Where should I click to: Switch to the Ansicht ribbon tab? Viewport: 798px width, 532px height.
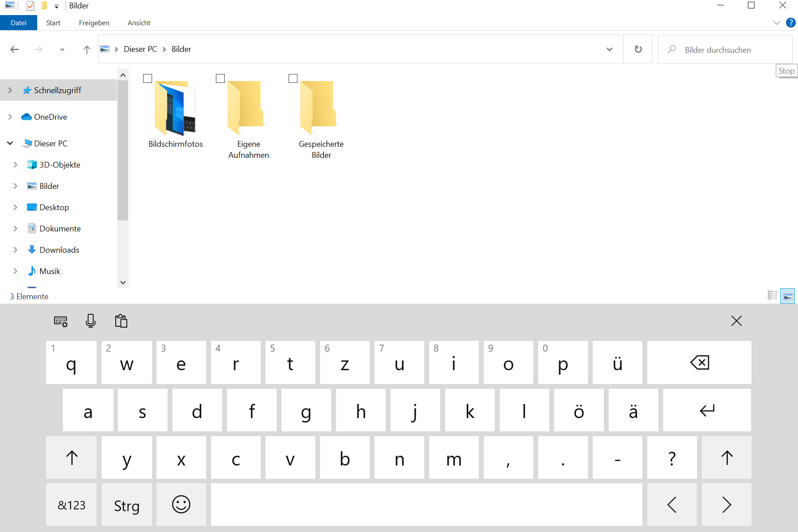(139, 23)
